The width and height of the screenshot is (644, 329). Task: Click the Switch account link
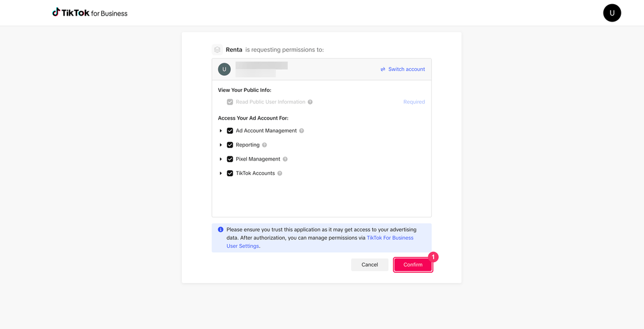[403, 69]
